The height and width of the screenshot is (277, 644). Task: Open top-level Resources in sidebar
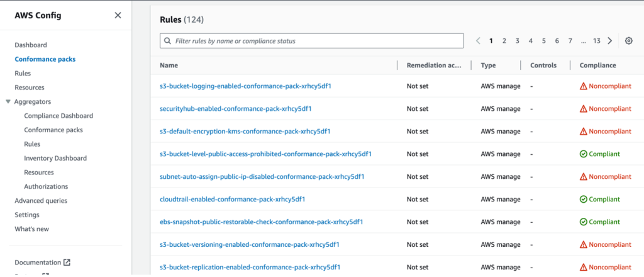tap(30, 88)
